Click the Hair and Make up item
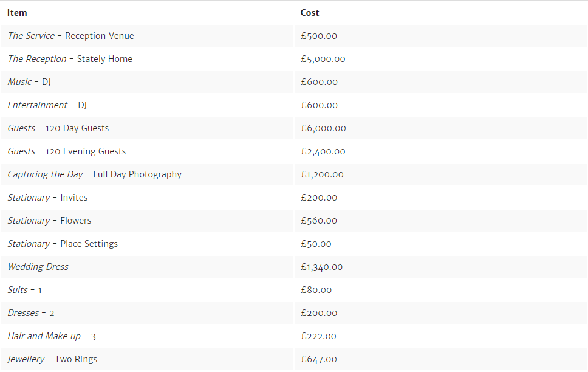Screen dimensions: 588x372 pos(52,336)
